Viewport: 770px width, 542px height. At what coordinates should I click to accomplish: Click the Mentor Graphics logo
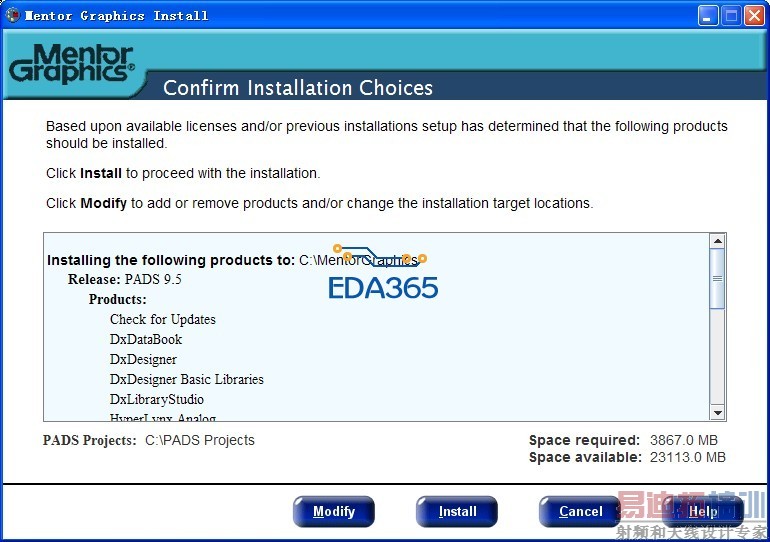point(72,64)
